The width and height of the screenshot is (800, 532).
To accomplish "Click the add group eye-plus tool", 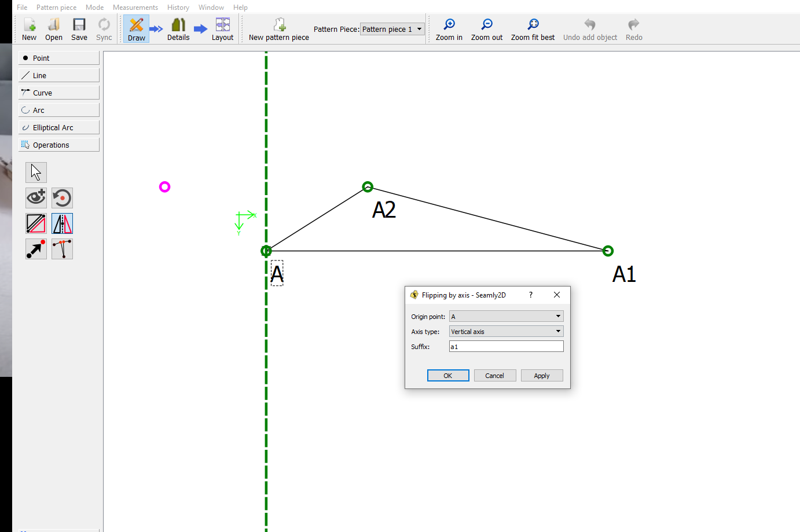I will tap(36, 198).
